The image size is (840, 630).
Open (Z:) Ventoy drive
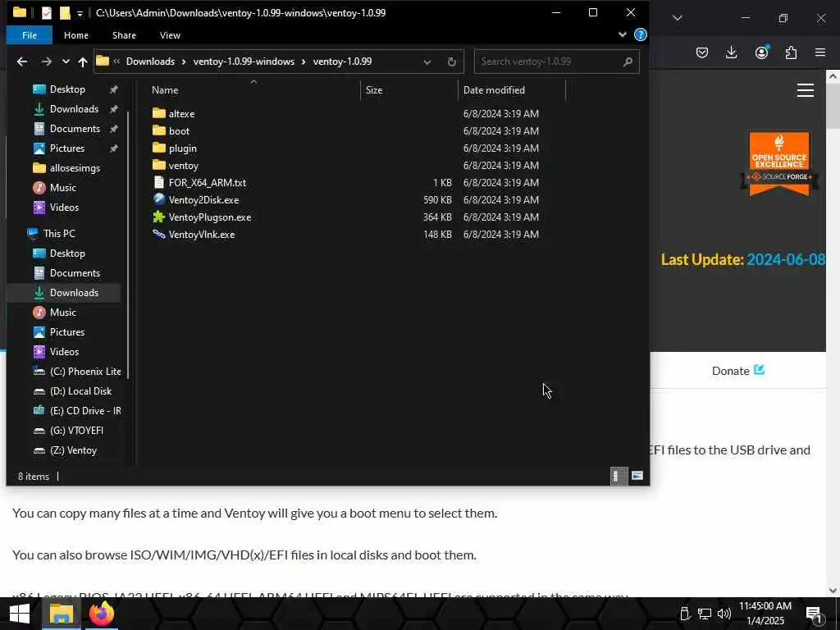pos(73,450)
